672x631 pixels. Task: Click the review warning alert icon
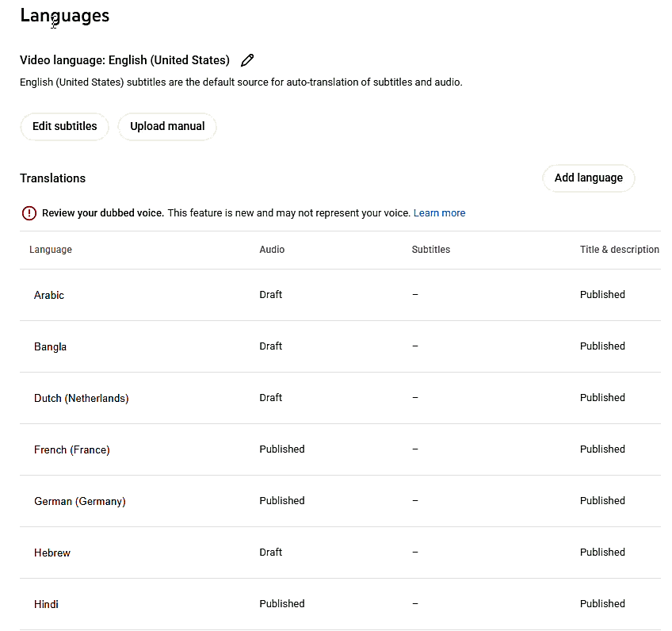point(29,212)
